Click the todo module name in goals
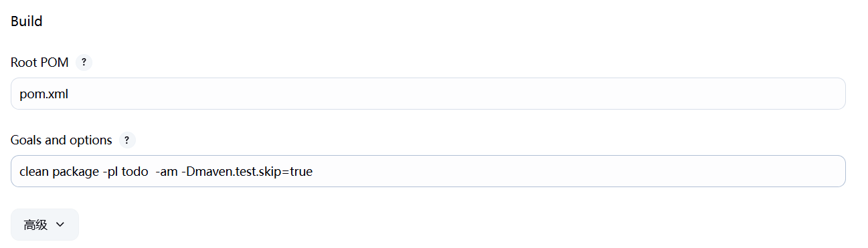Viewport: 868px width, 248px height. point(135,172)
